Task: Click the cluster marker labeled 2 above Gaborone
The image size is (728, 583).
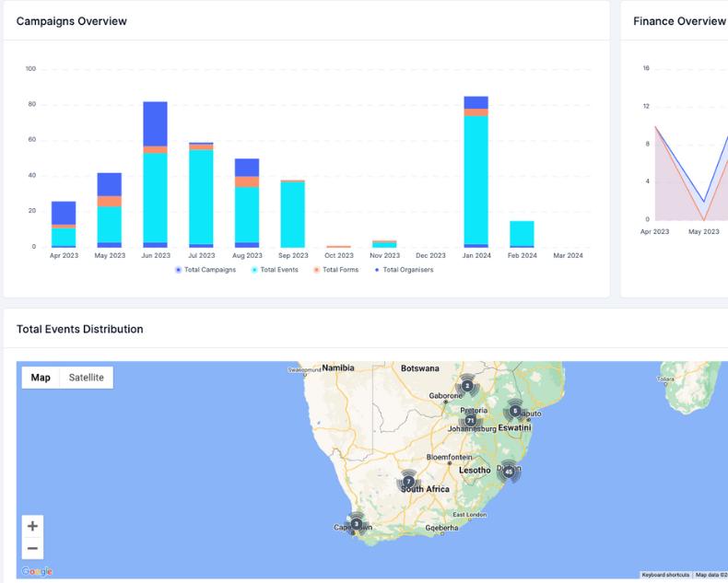Action: [x=467, y=386]
